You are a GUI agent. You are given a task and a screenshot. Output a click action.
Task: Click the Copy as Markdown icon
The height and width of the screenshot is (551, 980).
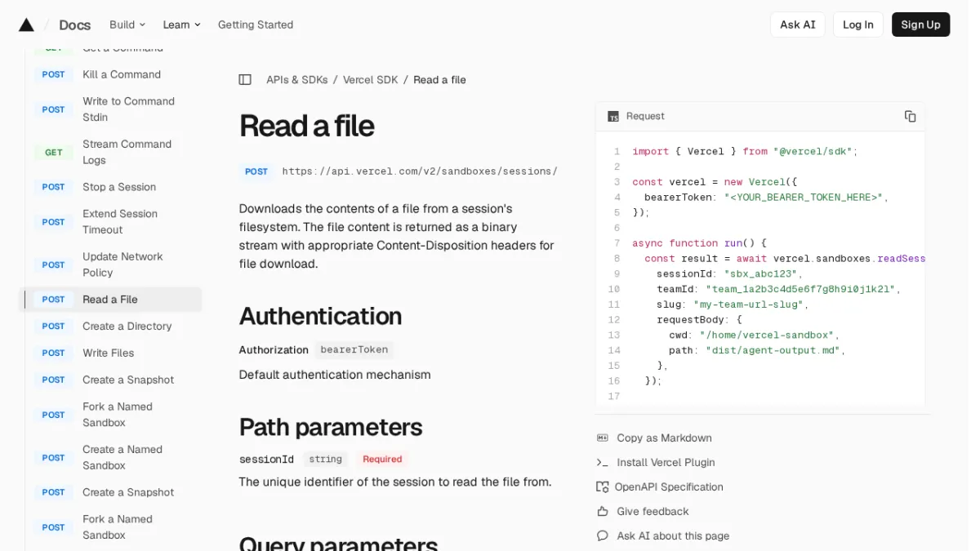(603, 438)
